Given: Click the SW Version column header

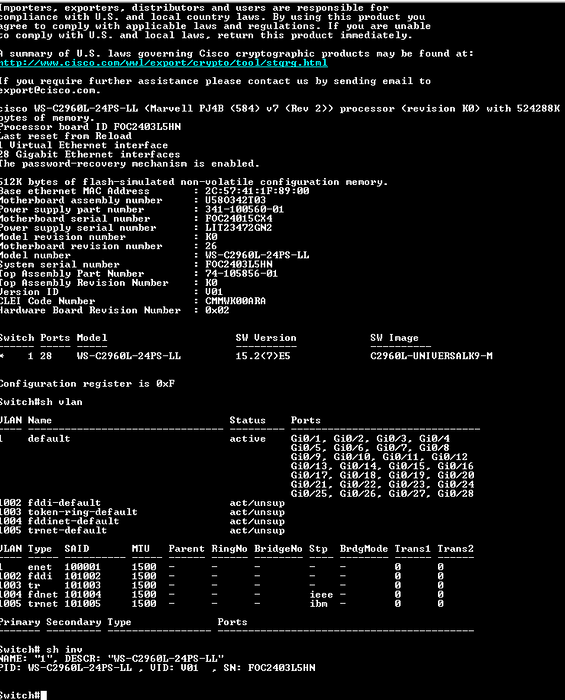Looking at the screenshot, I should pos(266,338).
